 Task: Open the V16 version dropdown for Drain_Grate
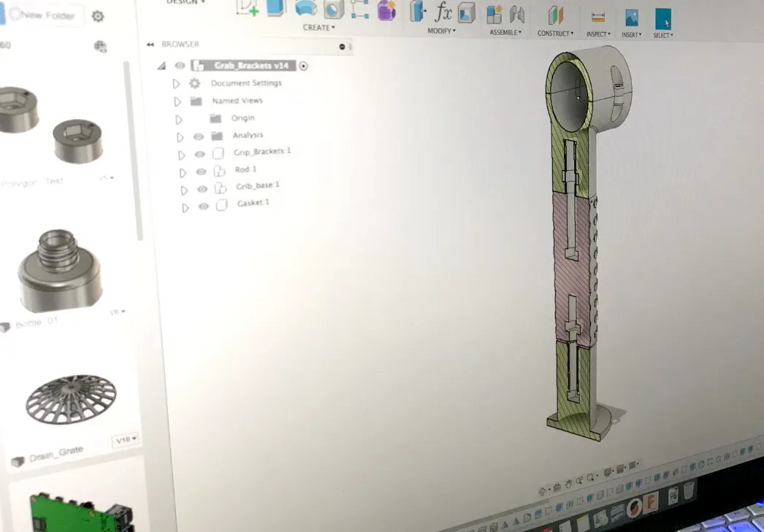click(125, 439)
